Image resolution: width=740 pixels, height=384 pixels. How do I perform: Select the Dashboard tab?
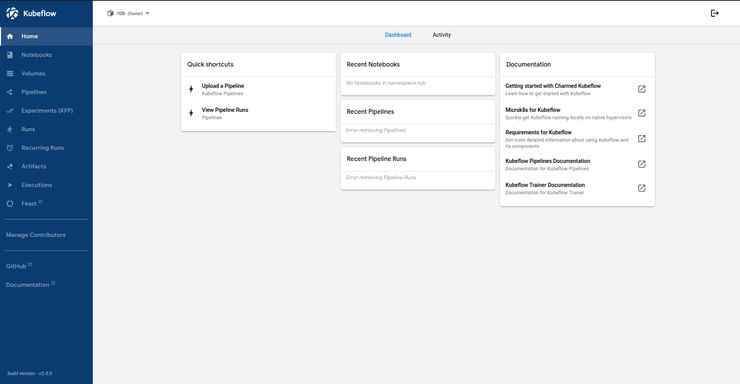point(398,35)
